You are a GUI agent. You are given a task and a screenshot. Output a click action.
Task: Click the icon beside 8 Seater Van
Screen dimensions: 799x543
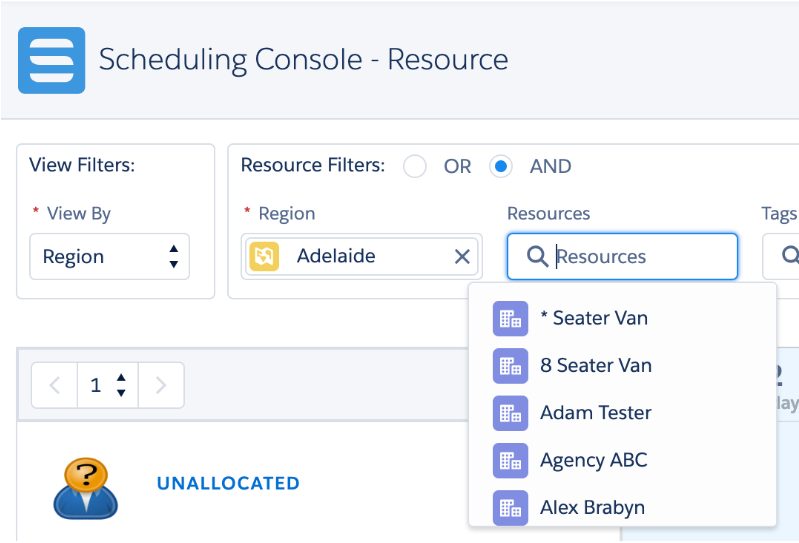coord(510,366)
